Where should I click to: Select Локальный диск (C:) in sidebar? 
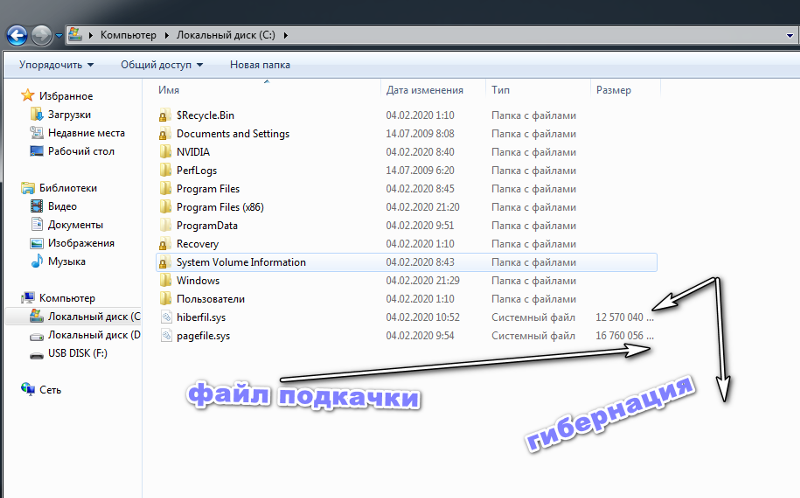94,316
